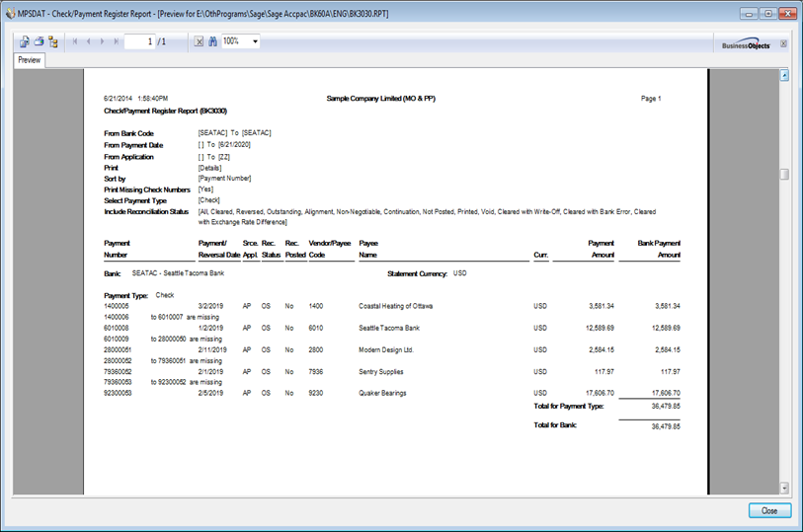Click the Stop Loading icon
Screen dimensions: 803x532
tap(199, 41)
